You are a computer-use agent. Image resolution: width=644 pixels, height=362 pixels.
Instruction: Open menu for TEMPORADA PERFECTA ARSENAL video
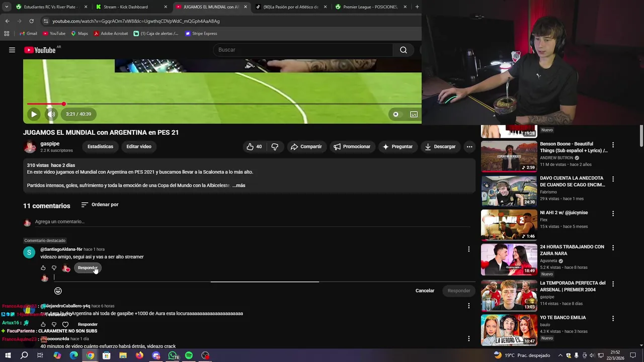click(613, 284)
